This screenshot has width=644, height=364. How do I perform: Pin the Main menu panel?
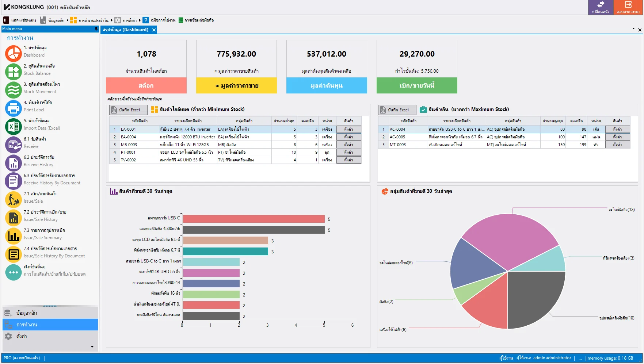point(96,29)
